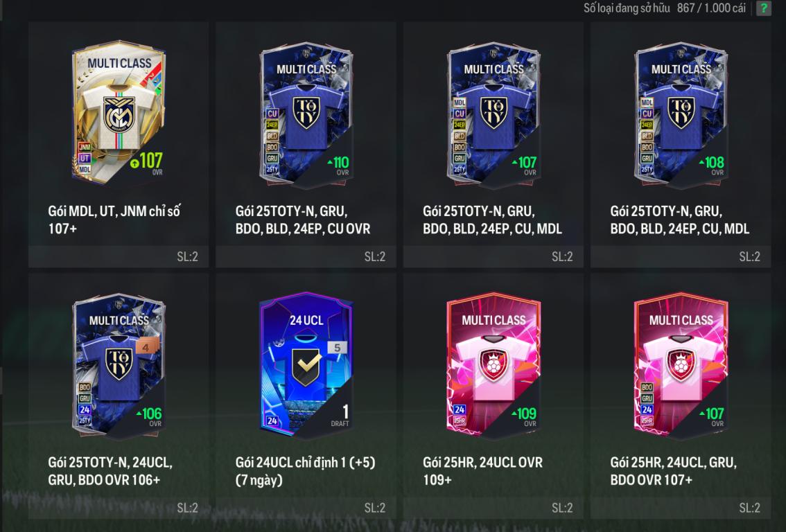Click the green question mark help icon
This screenshot has width=786, height=532.
(x=763, y=8)
